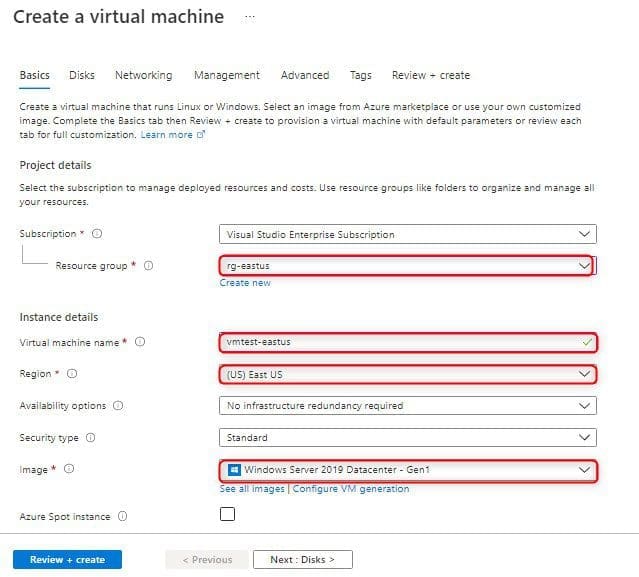This screenshot has width=639, height=577.
Task: Click the Next : Disks button
Action: 302,559
